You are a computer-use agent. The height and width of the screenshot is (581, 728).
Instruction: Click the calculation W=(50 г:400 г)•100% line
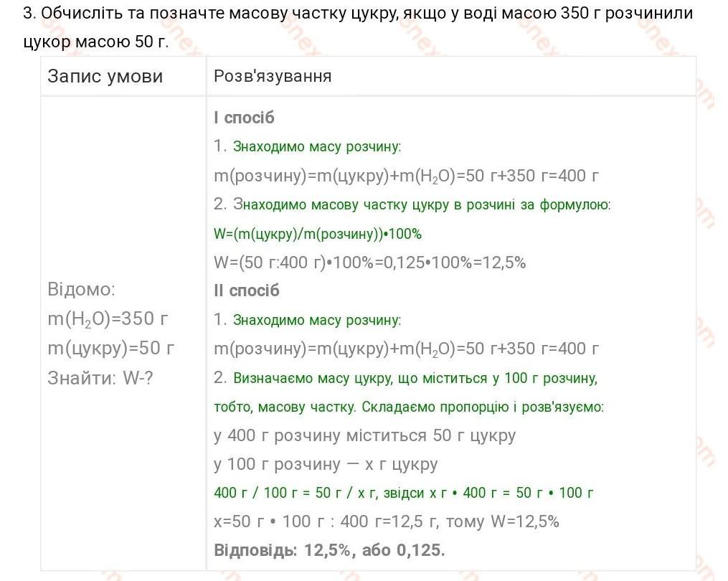tap(369, 263)
